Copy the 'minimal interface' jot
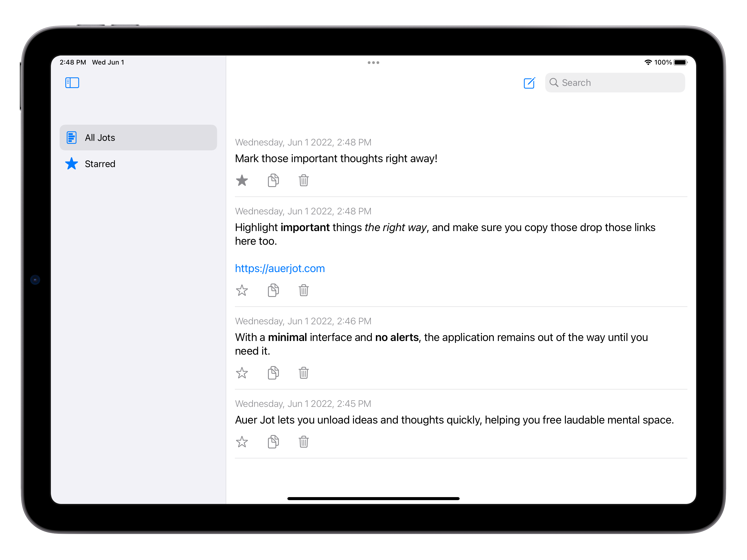 coord(273,373)
